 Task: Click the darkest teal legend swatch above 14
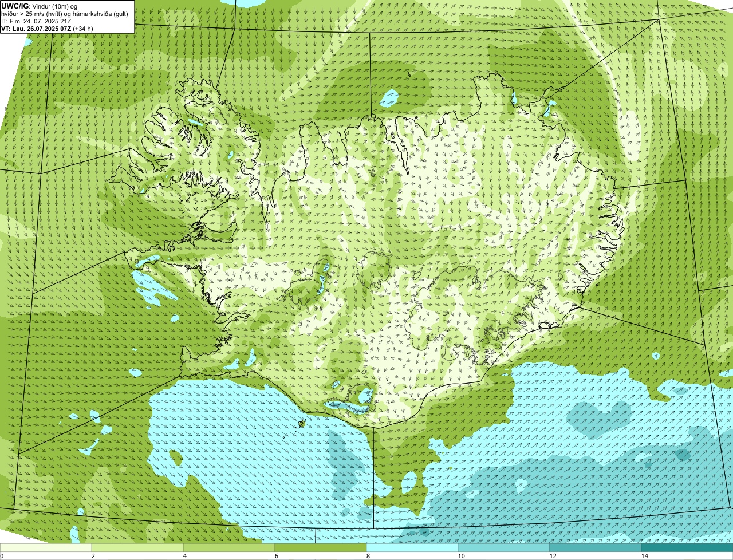point(687,547)
